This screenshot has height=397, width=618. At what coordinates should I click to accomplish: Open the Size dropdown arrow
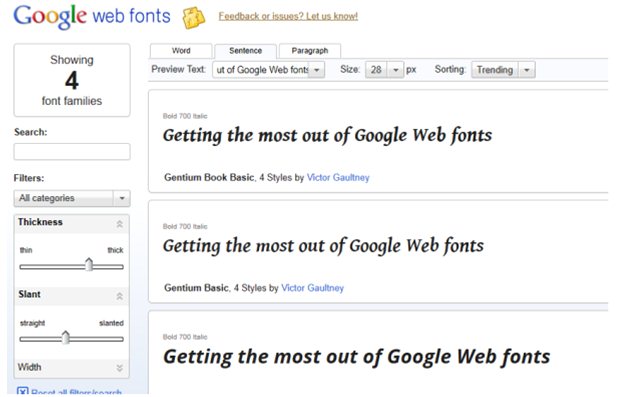(x=396, y=70)
